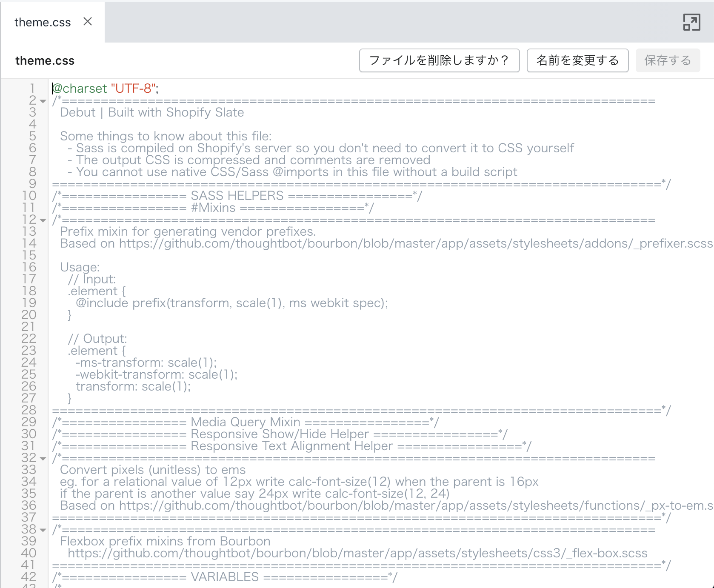Click the 'Usage:' line
This screenshot has width=714, height=588.
(80, 267)
